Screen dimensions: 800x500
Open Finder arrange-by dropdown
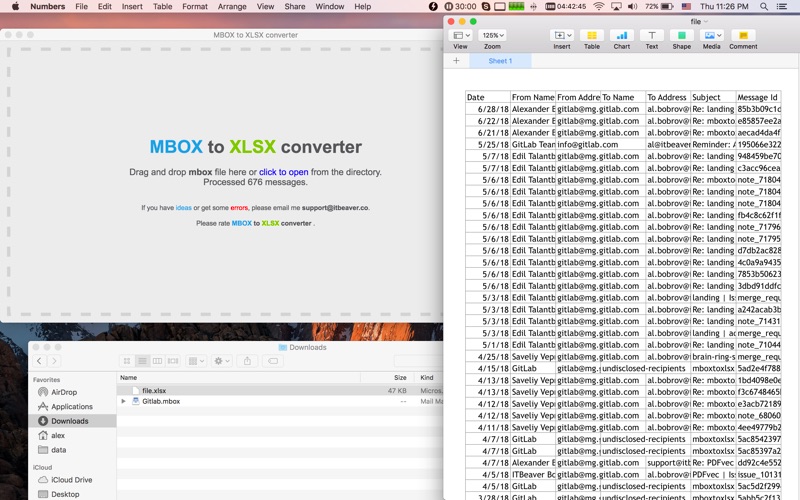[196, 361]
